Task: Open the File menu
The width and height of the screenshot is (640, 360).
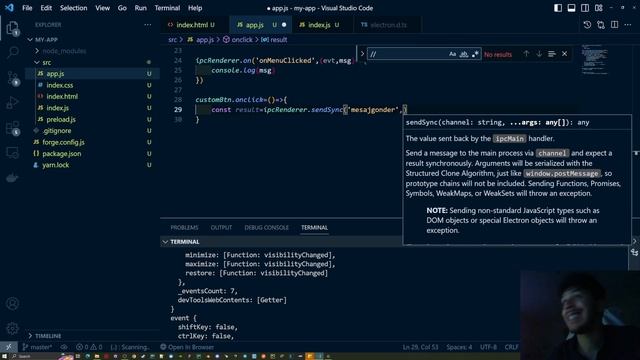Action: pos(27,8)
